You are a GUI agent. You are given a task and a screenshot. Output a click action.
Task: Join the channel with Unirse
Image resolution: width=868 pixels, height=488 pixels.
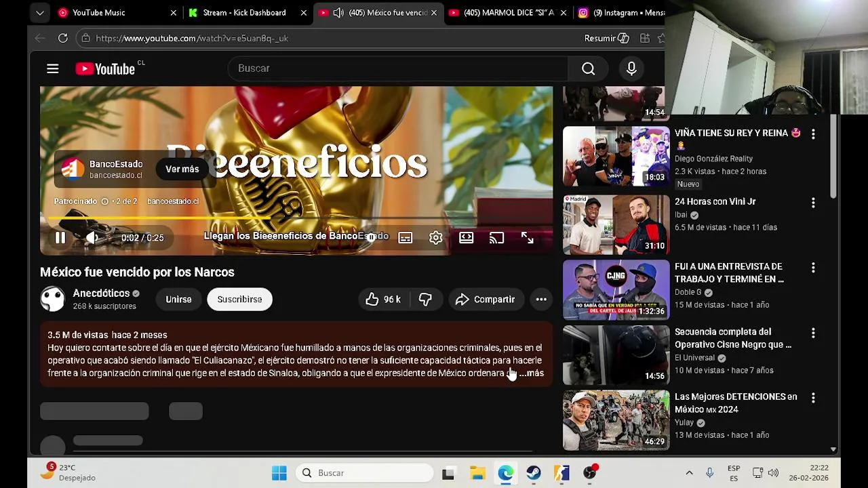tap(178, 300)
